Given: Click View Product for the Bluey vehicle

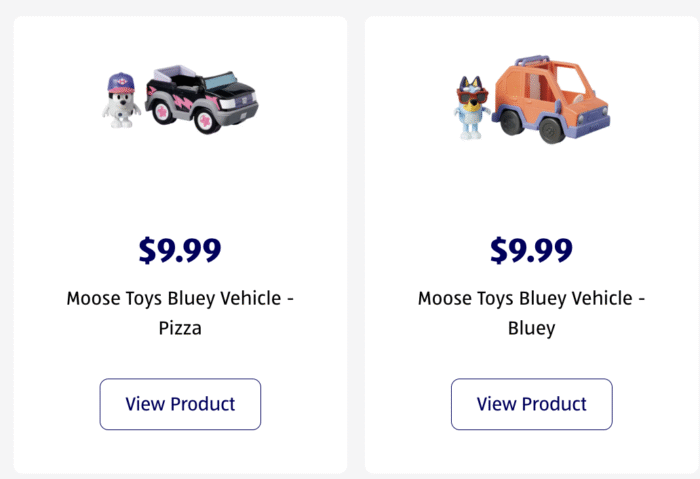Looking at the screenshot, I should [531, 404].
